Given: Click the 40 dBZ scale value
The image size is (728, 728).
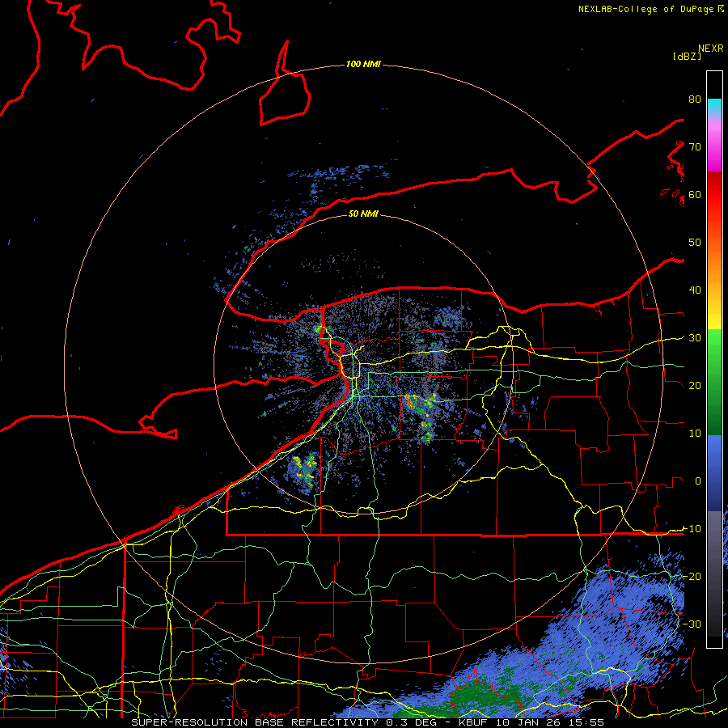Looking at the screenshot, I should [x=695, y=290].
